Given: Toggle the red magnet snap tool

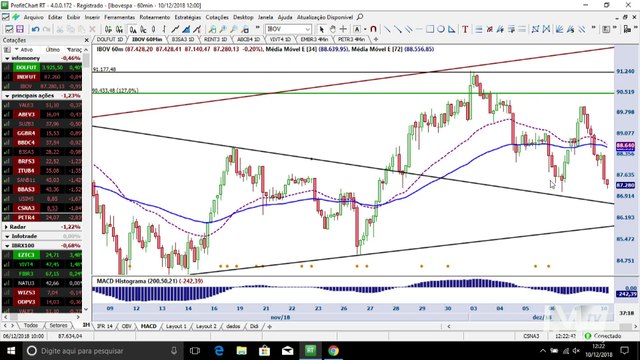Looking at the screenshot, I should (373, 29).
